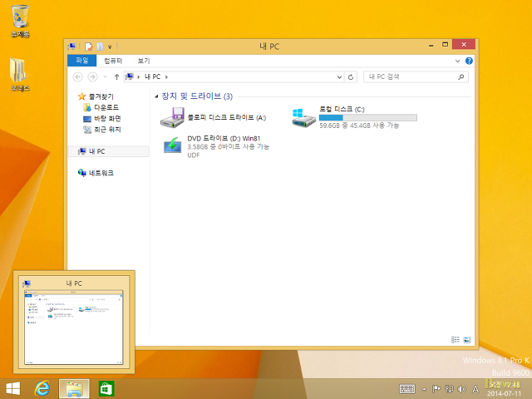532x399 pixels.
Task: Click 내 PC in the address breadcrumb
Action: click(x=152, y=76)
